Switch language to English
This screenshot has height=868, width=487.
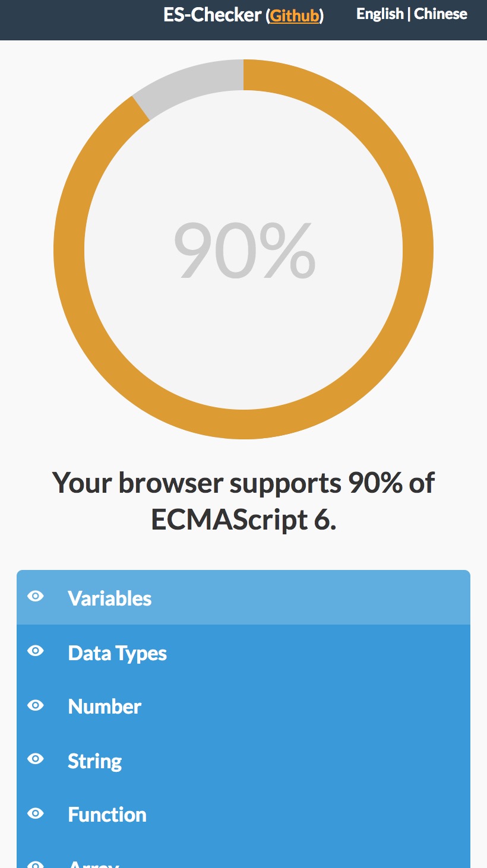pyautogui.click(x=380, y=14)
